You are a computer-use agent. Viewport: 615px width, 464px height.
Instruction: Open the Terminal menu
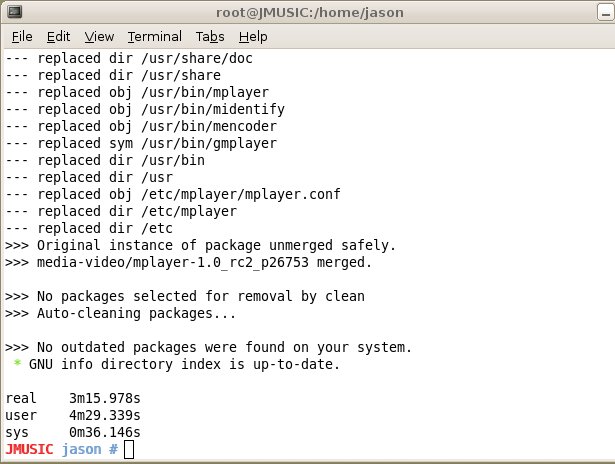[155, 36]
